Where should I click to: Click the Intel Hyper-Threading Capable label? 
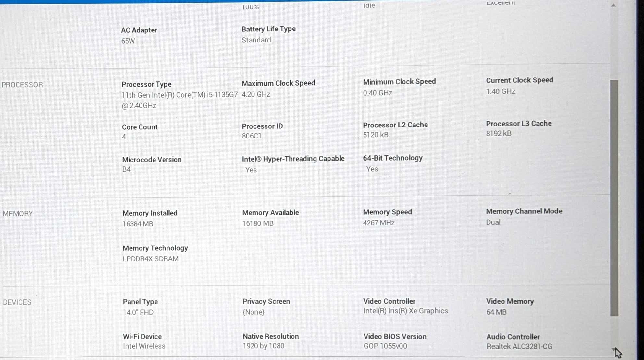point(293,159)
